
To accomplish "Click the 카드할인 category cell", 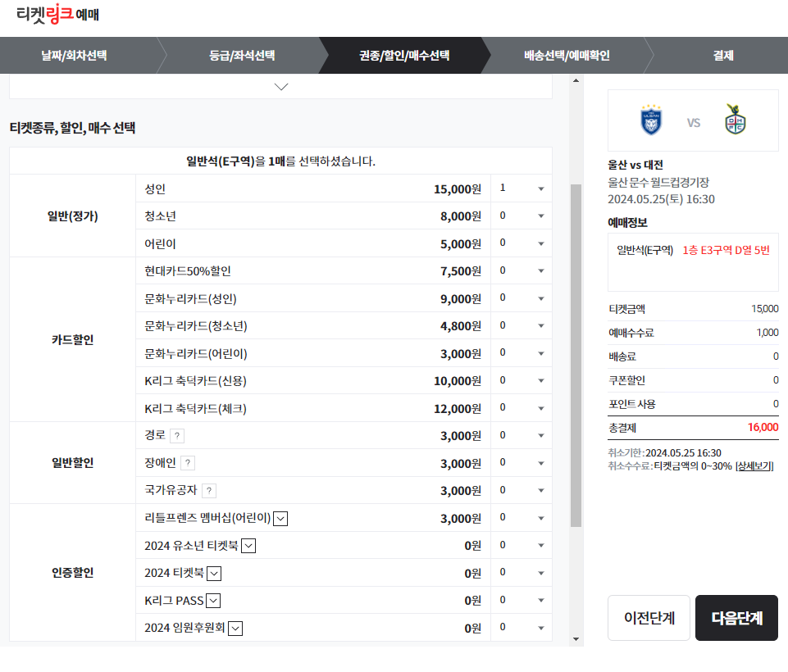I will coord(72,339).
